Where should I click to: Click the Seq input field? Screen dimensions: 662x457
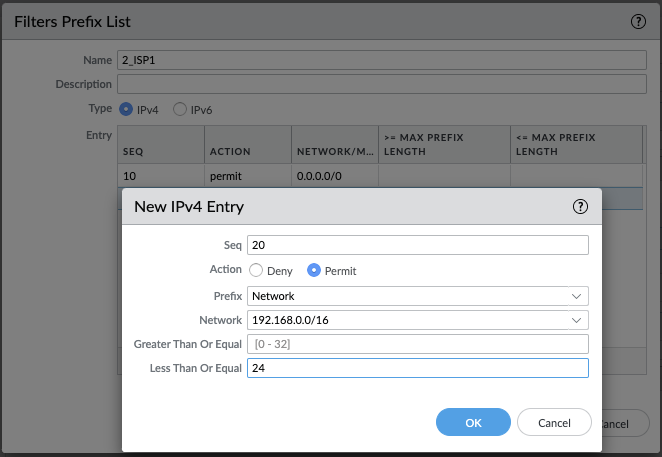tap(417, 245)
